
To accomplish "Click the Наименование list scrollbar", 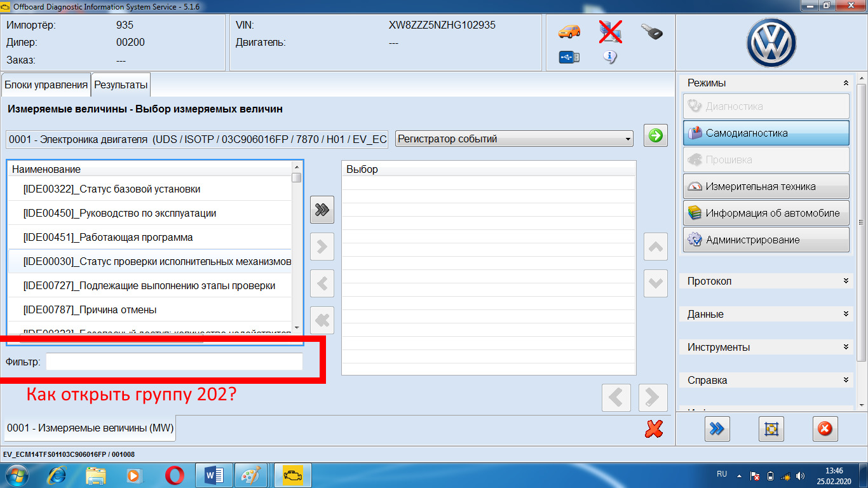I will tap(297, 248).
